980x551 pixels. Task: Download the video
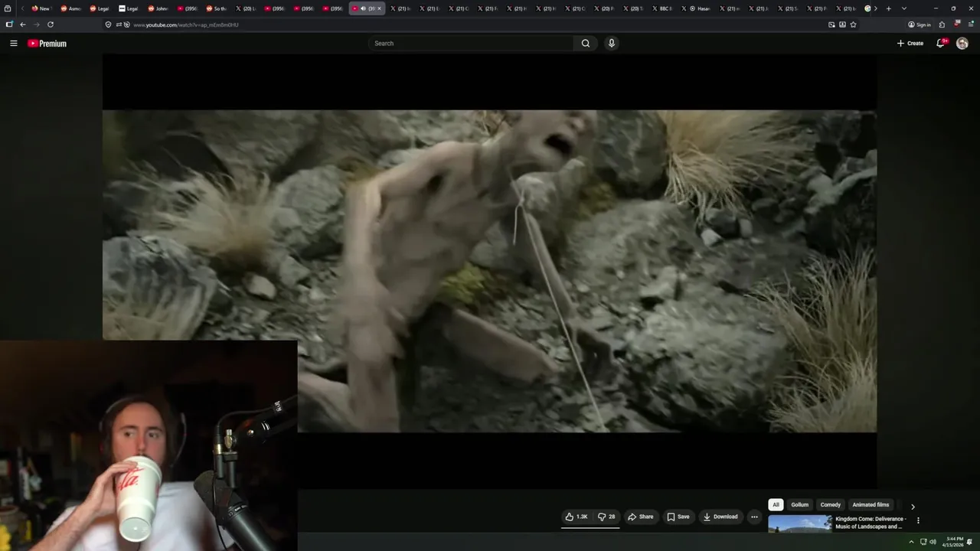(x=720, y=517)
